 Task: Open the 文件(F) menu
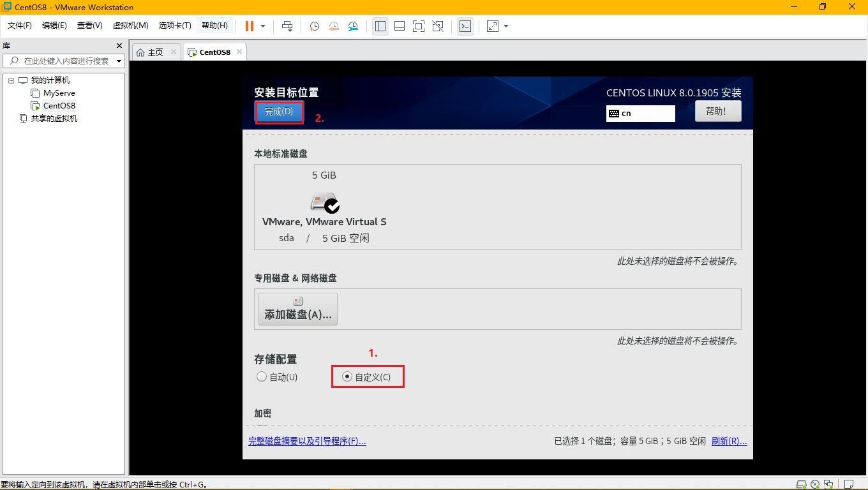tap(20, 26)
